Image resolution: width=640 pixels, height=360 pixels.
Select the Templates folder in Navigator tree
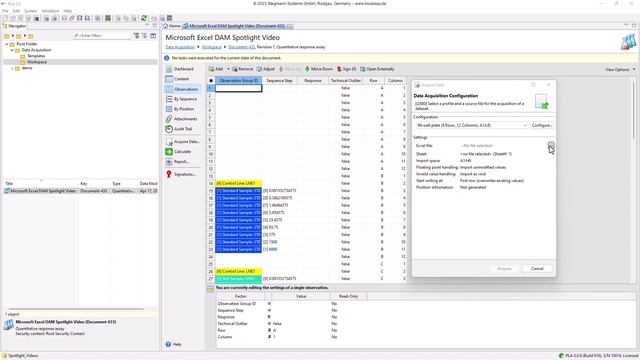(36, 56)
